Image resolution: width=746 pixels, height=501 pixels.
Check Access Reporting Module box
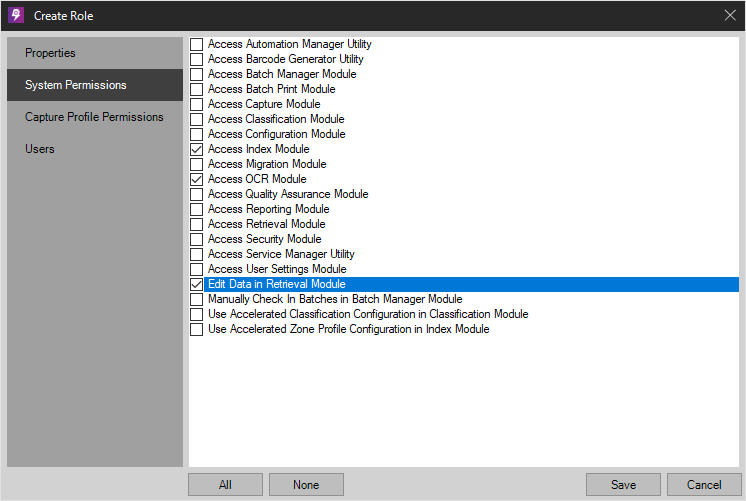(x=196, y=209)
